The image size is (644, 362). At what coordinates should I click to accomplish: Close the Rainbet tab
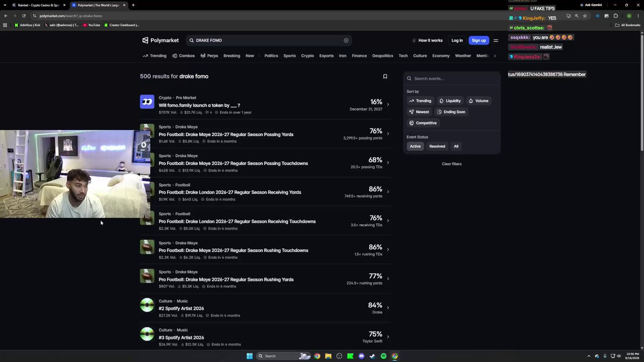pos(65,5)
